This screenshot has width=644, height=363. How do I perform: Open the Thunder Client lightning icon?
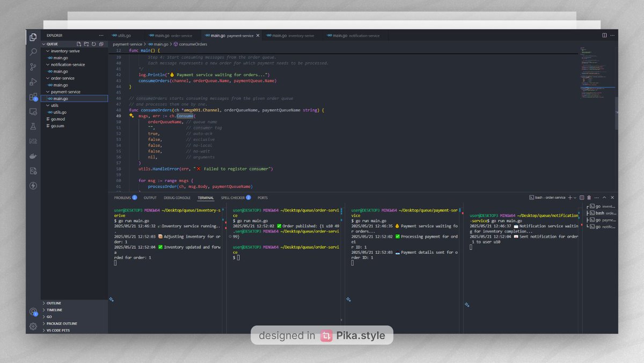coord(33,186)
